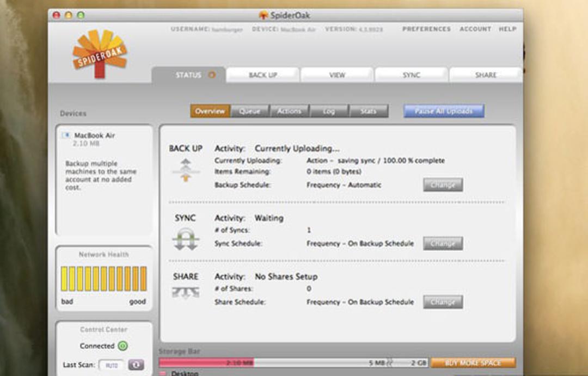Click the SpiderOak logo
The width and height of the screenshot is (588, 376).
[x=100, y=54]
